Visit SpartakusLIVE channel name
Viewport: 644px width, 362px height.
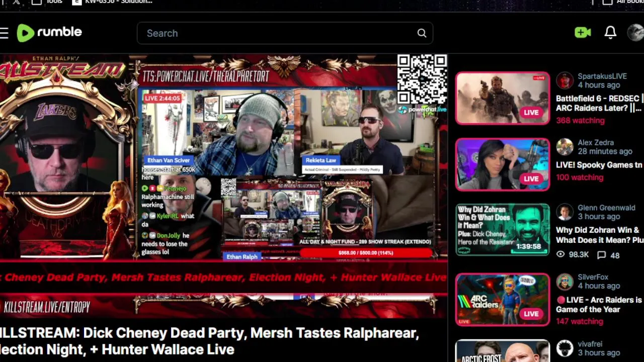[602, 76]
